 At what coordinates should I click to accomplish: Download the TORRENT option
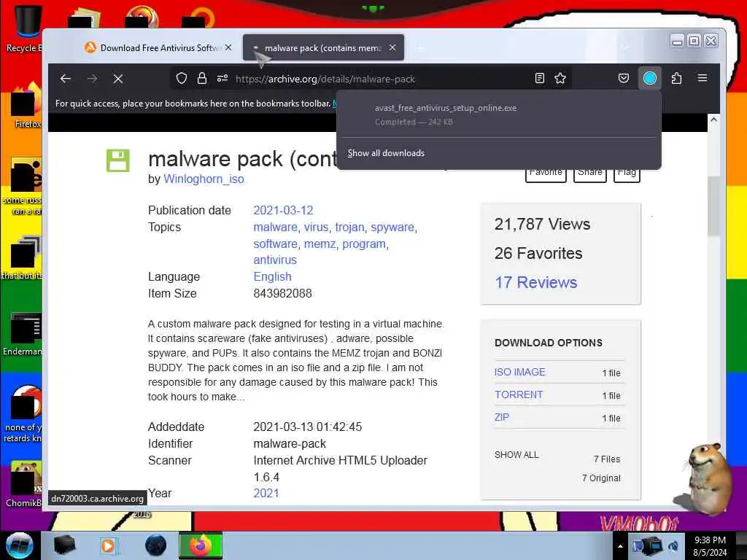coord(519,394)
